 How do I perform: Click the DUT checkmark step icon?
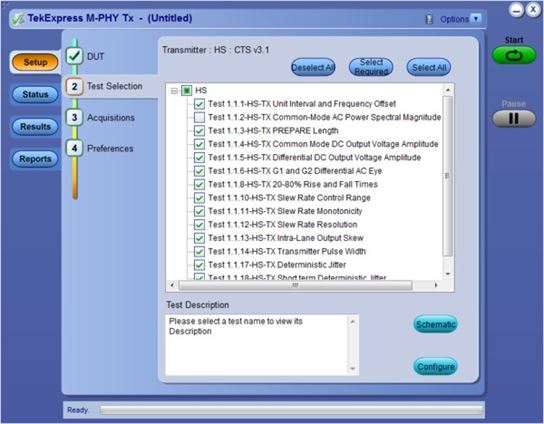(x=74, y=56)
